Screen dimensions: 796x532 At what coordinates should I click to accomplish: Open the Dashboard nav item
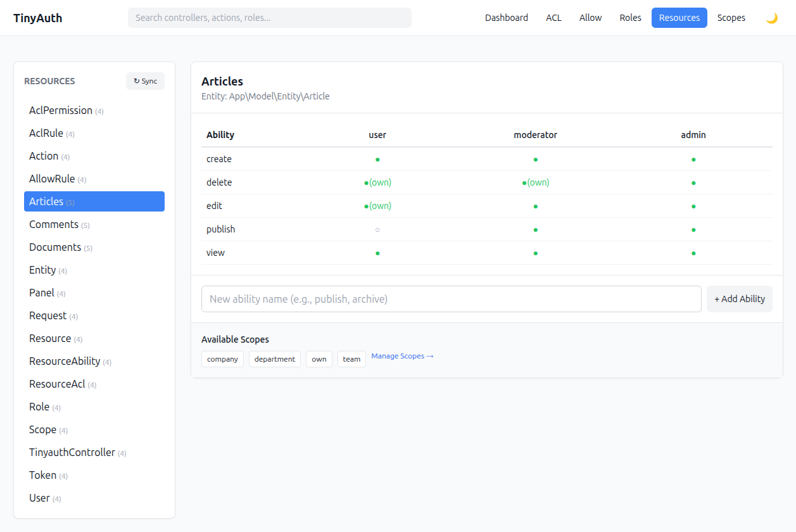point(507,18)
